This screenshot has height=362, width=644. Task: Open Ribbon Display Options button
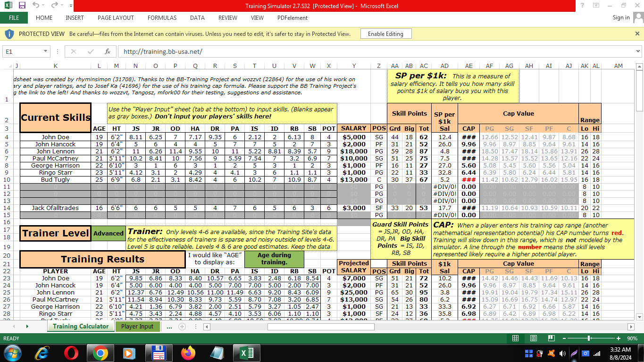596,6
